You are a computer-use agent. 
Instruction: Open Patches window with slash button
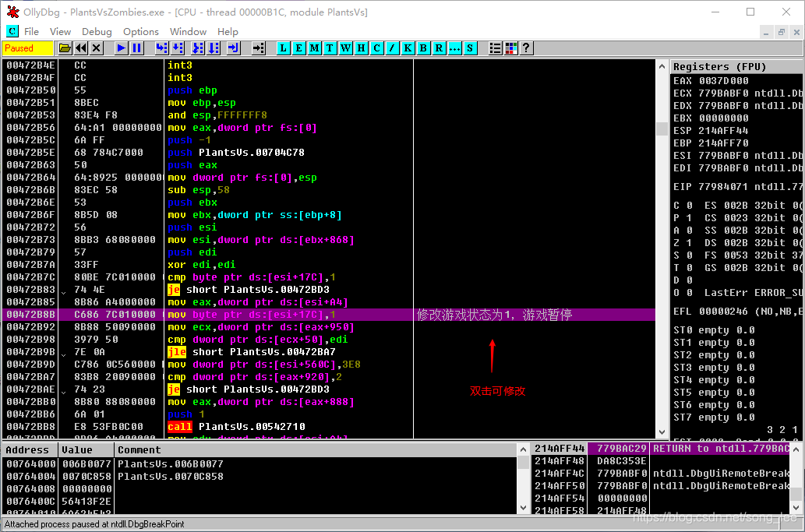392,48
